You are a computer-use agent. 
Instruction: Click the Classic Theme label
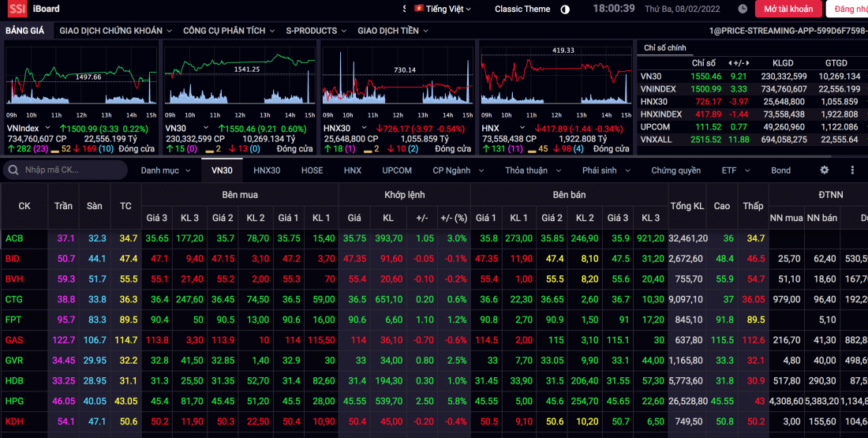point(522,9)
